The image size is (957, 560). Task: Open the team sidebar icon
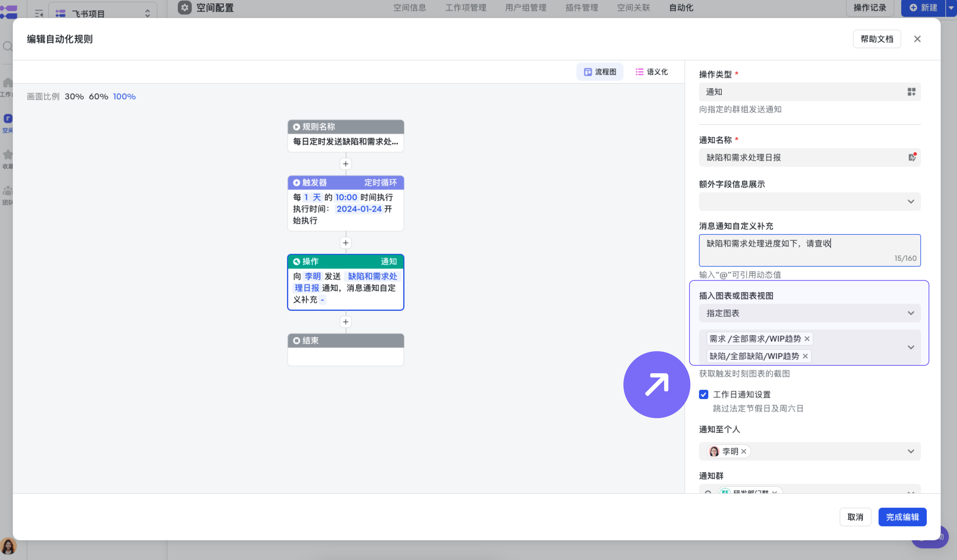(x=8, y=191)
